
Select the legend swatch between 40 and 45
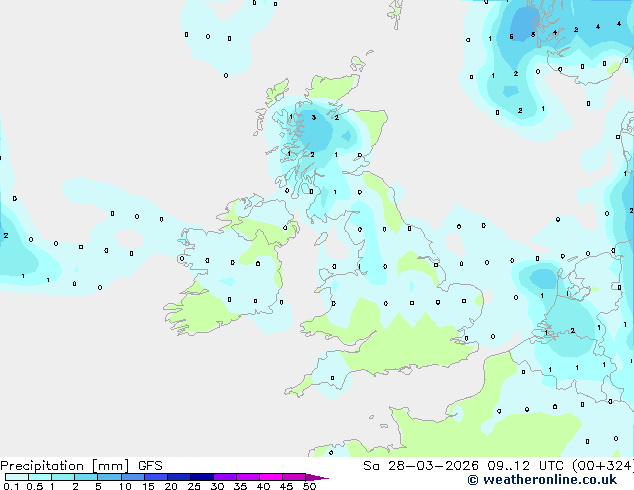[x=271, y=477]
